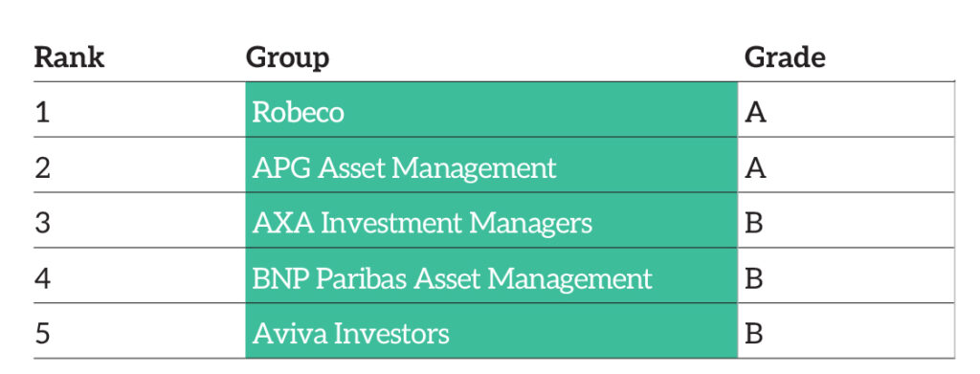Click Aviva Investors' grade B cell
This screenshot has width=980, height=374.
pyautogui.click(x=846, y=330)
